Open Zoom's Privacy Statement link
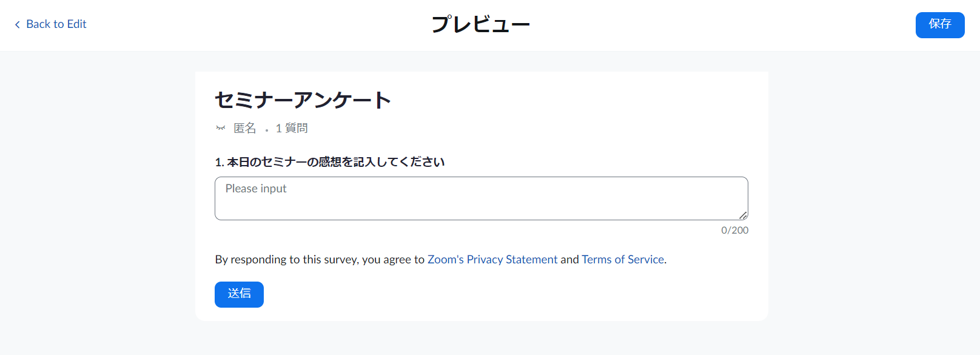This screenshot has width=980, height=355. click(x=492, y=260)
